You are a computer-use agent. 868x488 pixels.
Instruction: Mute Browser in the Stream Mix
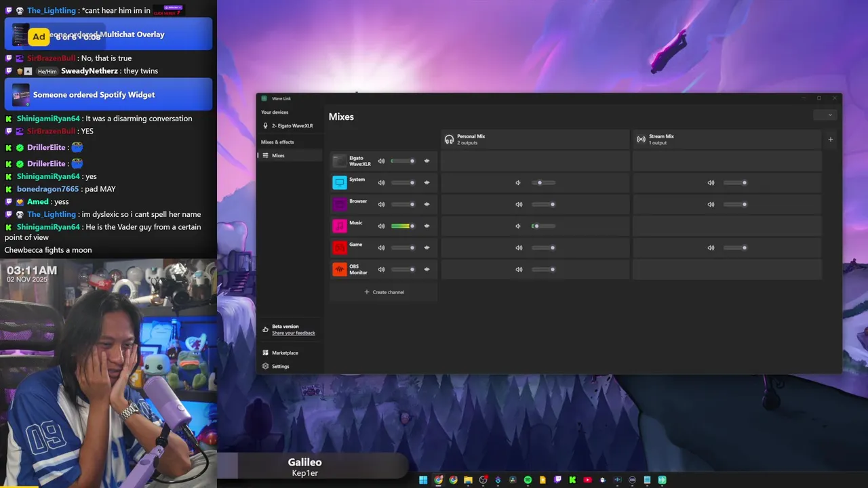711,204
